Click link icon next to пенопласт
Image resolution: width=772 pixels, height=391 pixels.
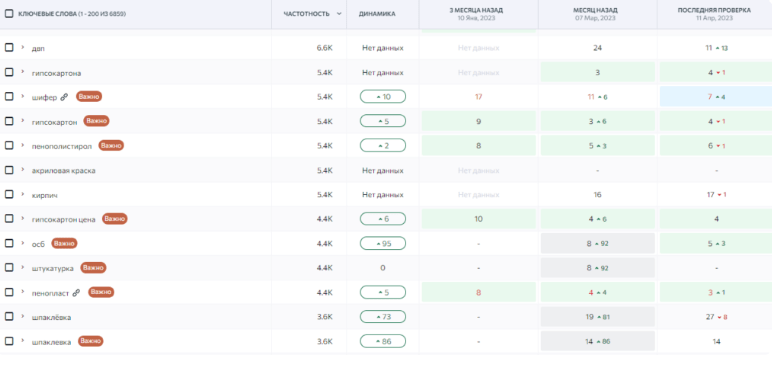(x=76, y=293)
